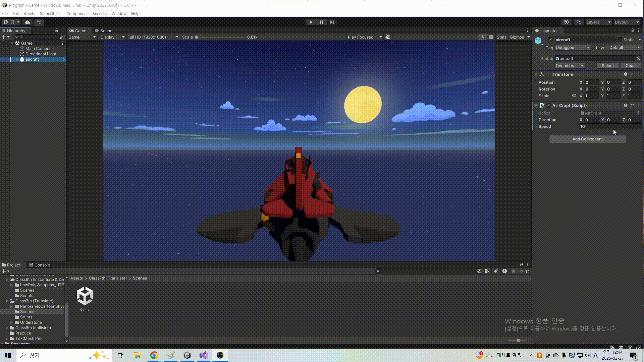This screenshot has width=644, height=362.
Task: Click the Pause button in the toolbar
Action: click(321, 22)
